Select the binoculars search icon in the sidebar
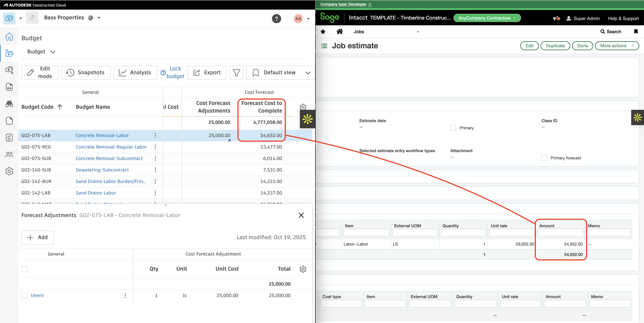 (9, 104)
